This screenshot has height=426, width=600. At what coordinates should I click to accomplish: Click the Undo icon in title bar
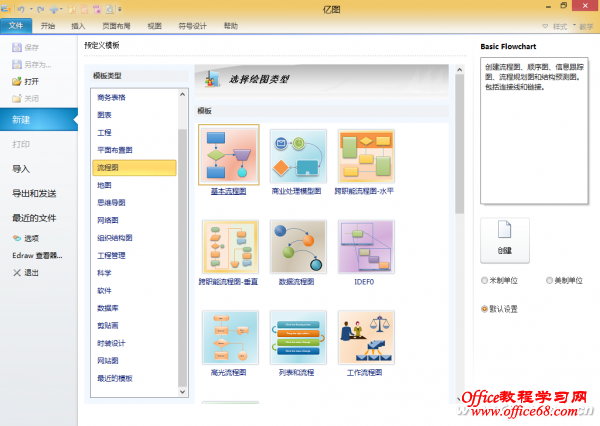[22, 9]
